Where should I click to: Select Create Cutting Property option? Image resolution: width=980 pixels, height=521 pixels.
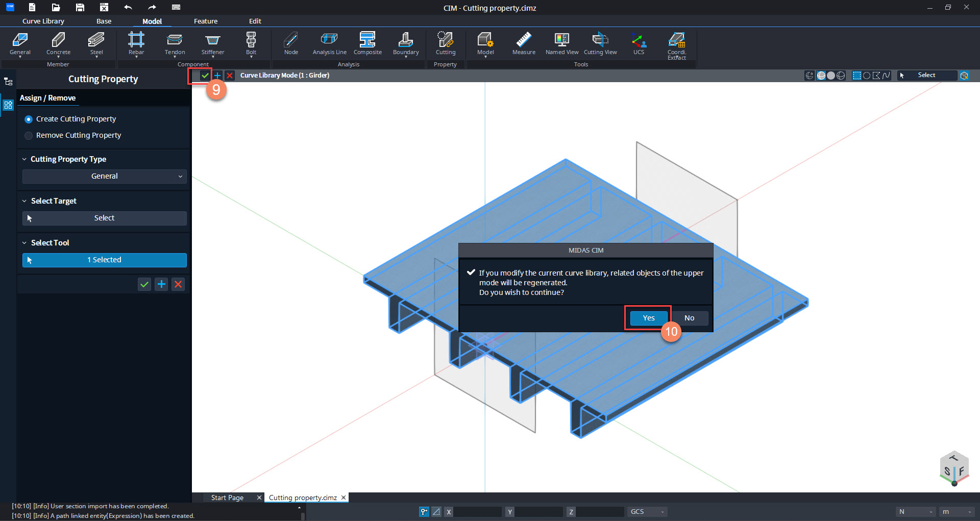click(70, 119)
